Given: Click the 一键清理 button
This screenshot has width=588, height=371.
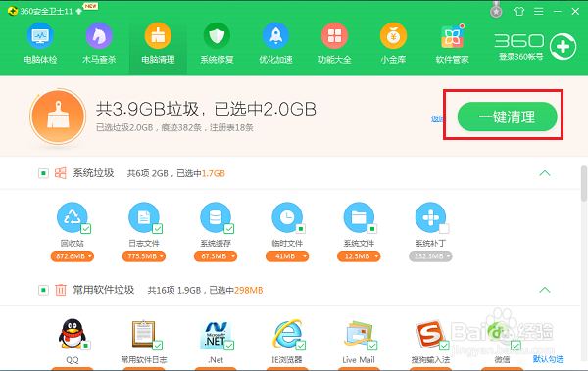Looking at the screenshot, I should click(x=507, y=116).
